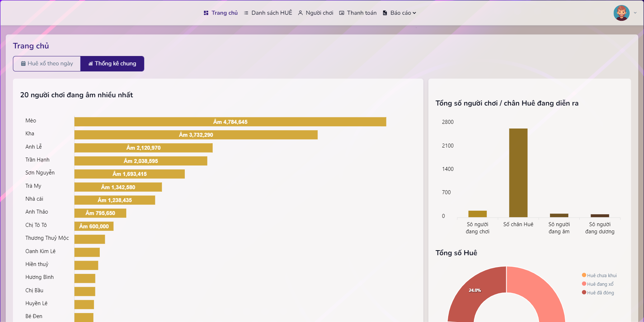Click the Hiền thuỷ player label

pos(37,264)
